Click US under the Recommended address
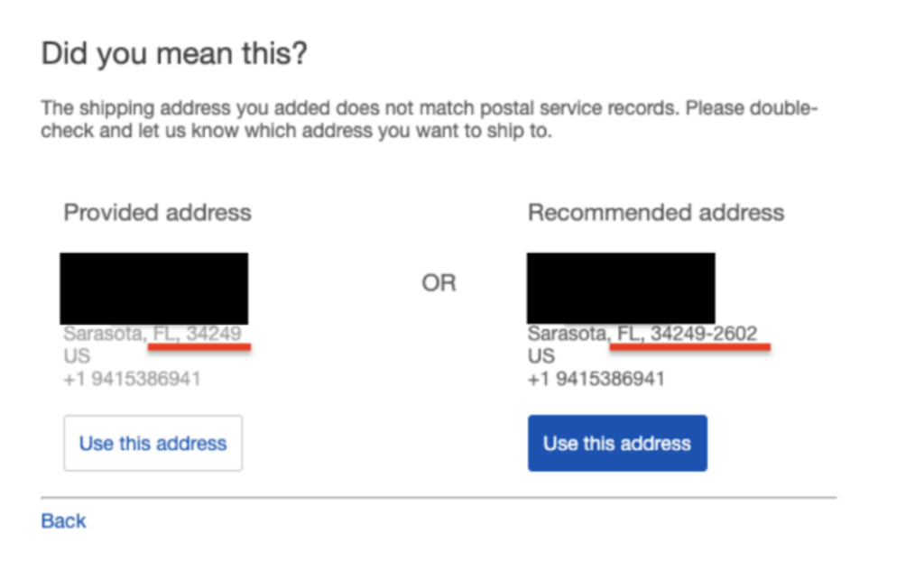The image size is (924, 579). [x=541, y=356]
